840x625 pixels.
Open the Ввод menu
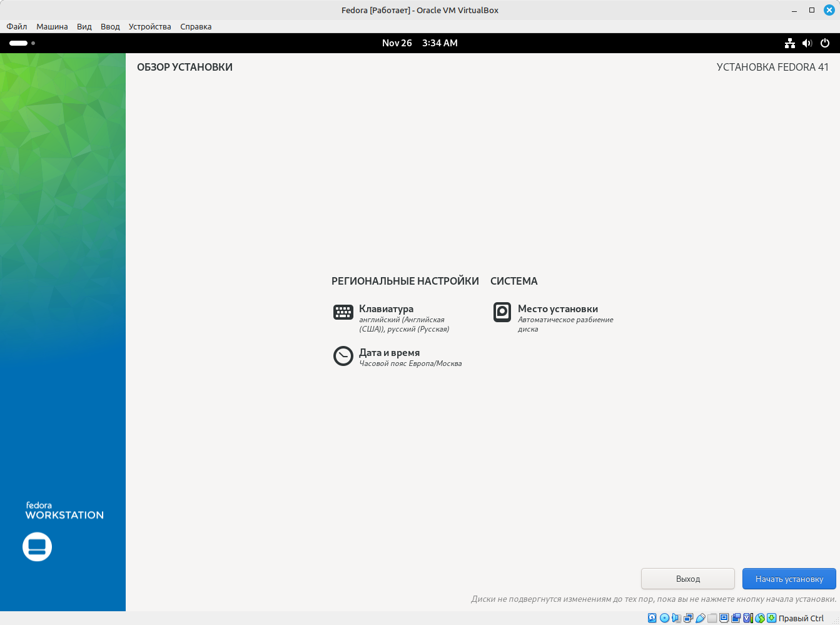pyautogui.click(x=110, y=26)
